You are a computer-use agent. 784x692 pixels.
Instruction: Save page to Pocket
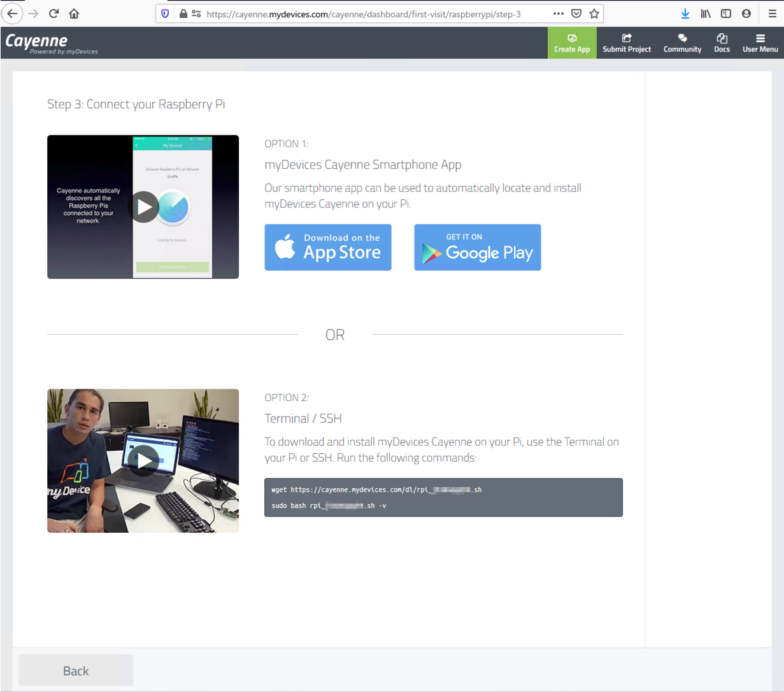(x=576, y=13)
